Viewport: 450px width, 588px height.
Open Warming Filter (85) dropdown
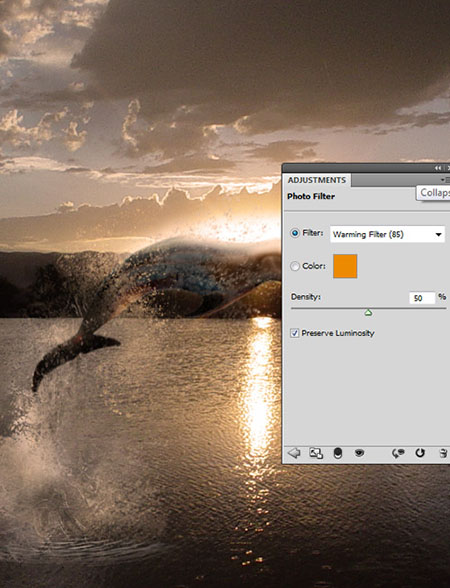click(387, 234)
